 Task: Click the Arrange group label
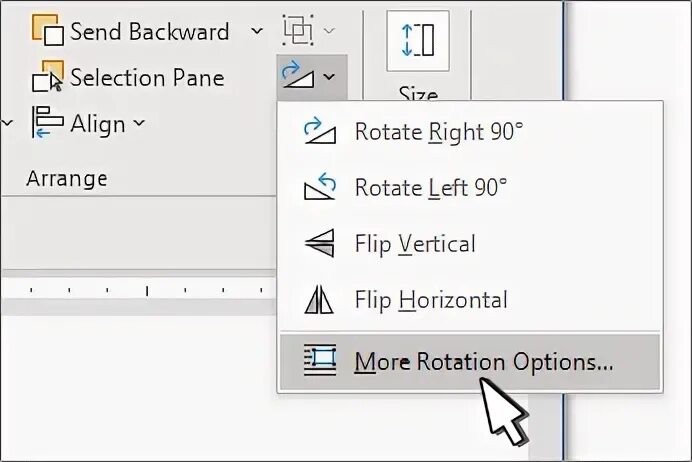point(66,179)
